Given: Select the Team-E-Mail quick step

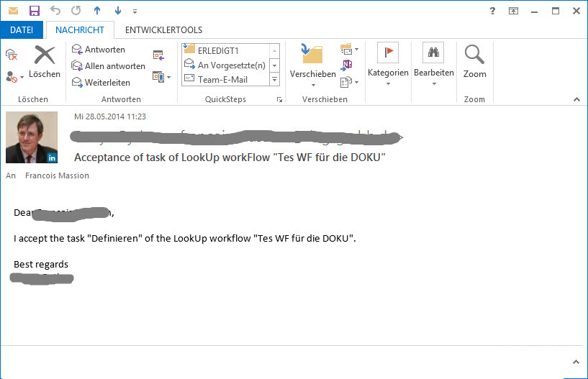Looking at the screenshot, I should (225, 80).
